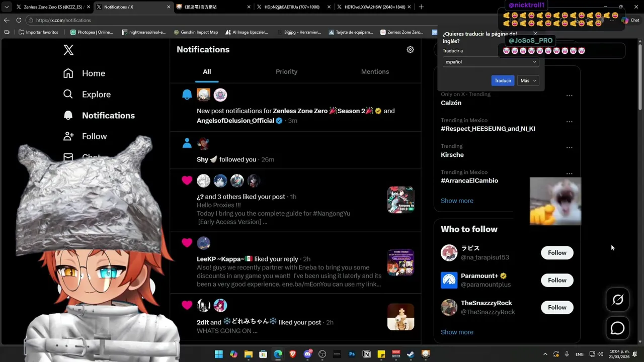This screenshot has width=644, height=362.
Task: Open trending topic #ArrancaElCambio
Action: coord(469,180)
